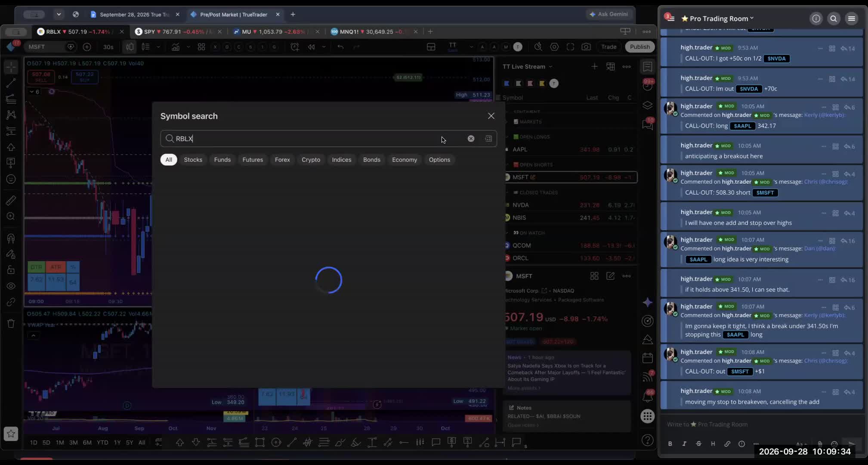The width and height of the screenshot is (868, 465).
Task: Open the TT Live Stream watchlist dropdown
Action: [528, 67]
